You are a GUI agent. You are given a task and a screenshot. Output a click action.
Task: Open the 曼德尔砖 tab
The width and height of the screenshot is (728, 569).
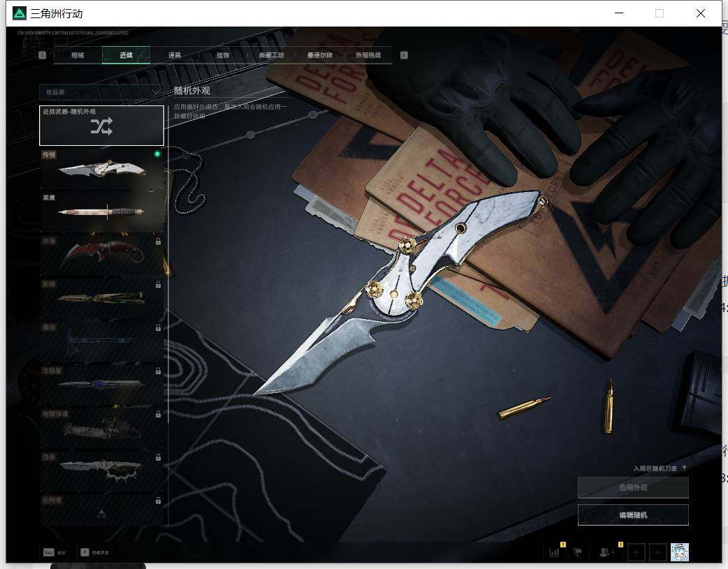319,55
